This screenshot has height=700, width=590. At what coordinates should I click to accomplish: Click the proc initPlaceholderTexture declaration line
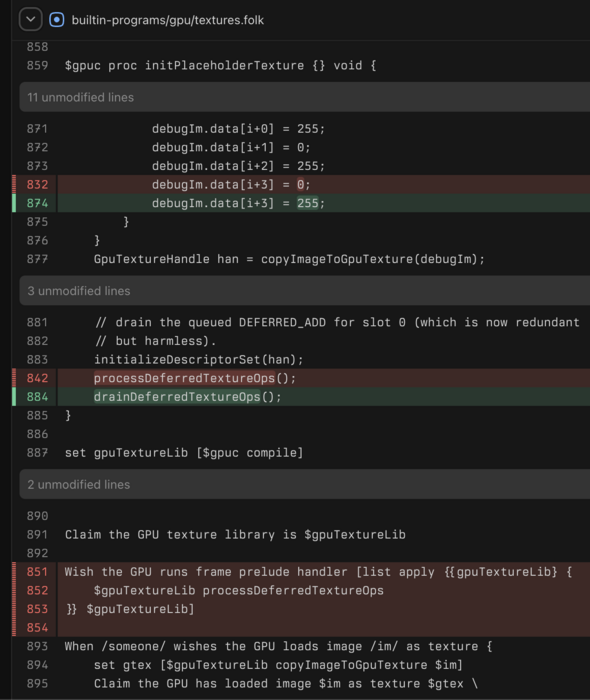tap(220, 66)
